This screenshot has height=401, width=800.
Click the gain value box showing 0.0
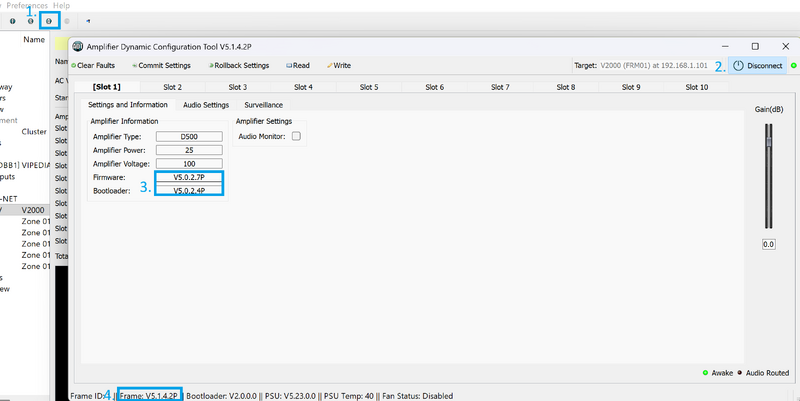(768, 244)
